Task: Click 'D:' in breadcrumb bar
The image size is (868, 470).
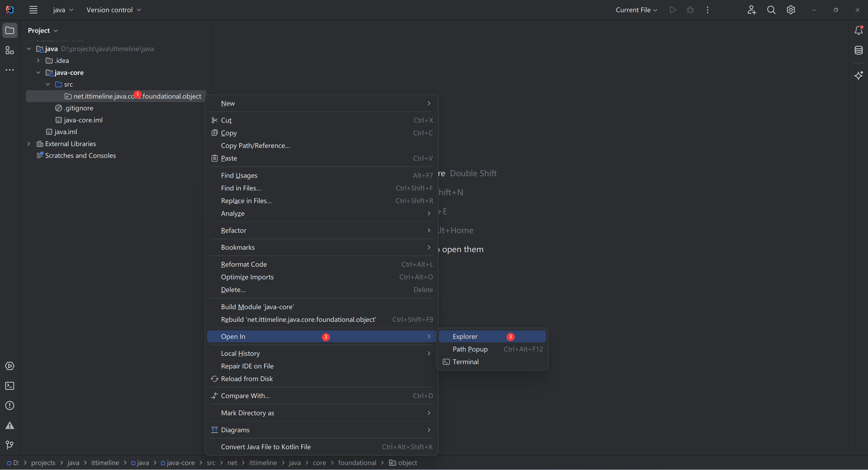Action: (x=13, y=463)
